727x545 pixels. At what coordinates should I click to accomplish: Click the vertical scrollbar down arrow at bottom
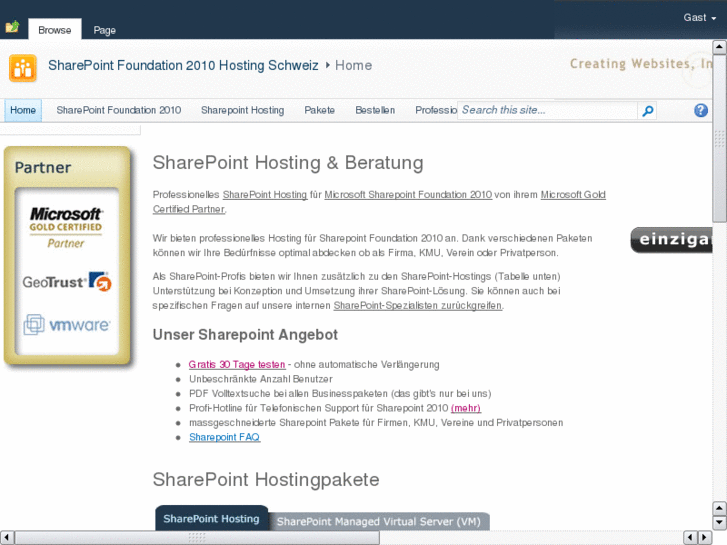tap(719, 522)
